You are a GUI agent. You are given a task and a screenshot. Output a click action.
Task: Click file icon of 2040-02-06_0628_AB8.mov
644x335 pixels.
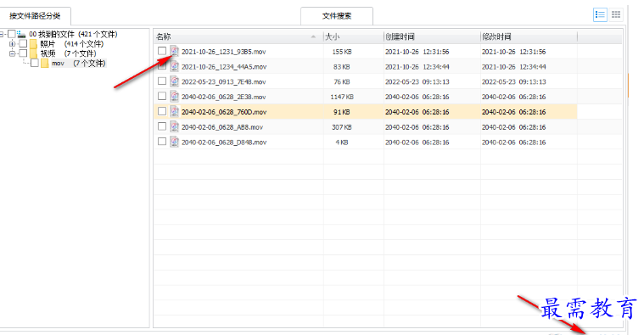coord(175,127)
